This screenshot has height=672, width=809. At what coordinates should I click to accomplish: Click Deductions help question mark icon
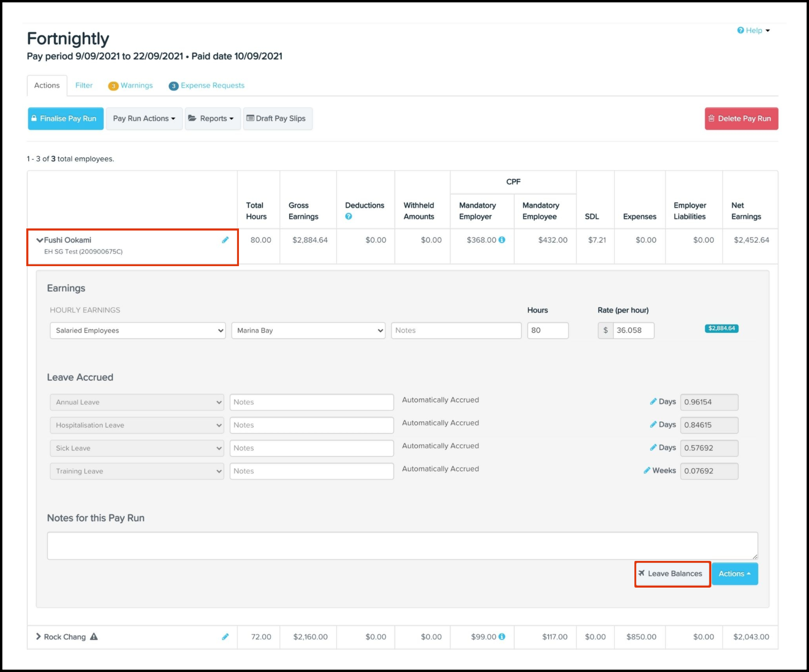[348, 216]
